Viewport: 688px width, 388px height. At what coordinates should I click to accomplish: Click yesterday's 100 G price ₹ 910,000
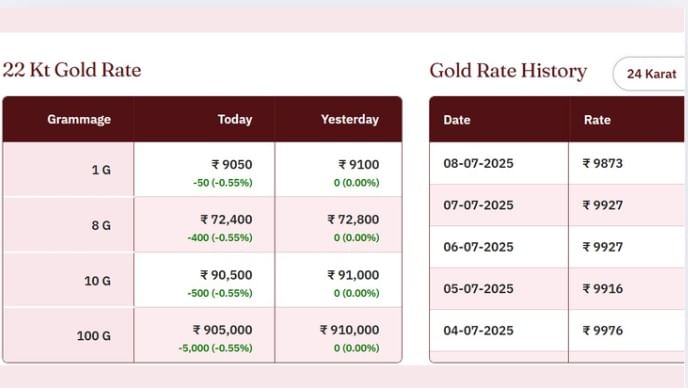pyautogui.click(x=350, y=330)
